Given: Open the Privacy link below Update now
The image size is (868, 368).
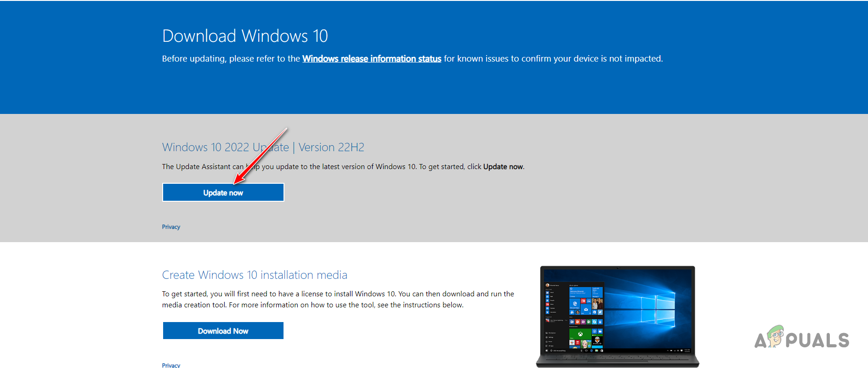Looking at the screenshot, I should [171, 227].
